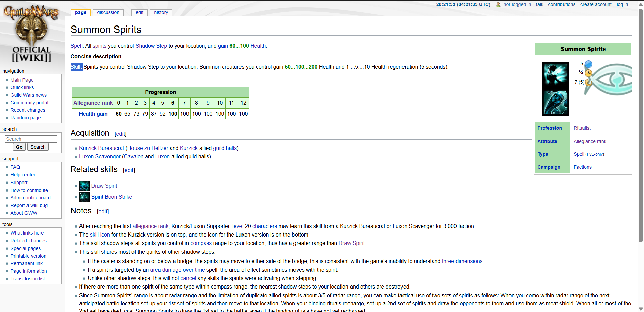The height and width of the screenshot is (312, 644).
Task: Open the House zu Heltzer link
Action: pos(148,148)
